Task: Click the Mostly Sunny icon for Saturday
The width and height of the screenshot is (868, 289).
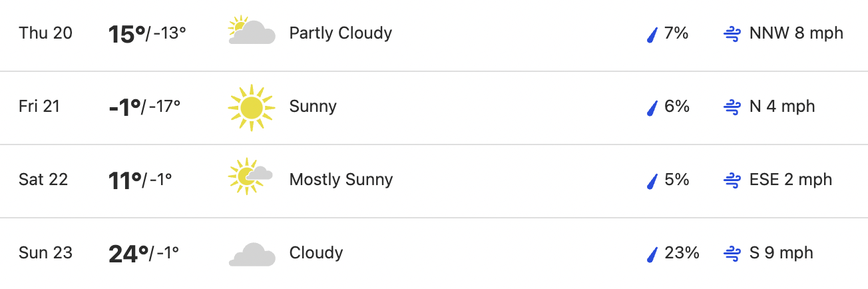Action: coord(251,176)
